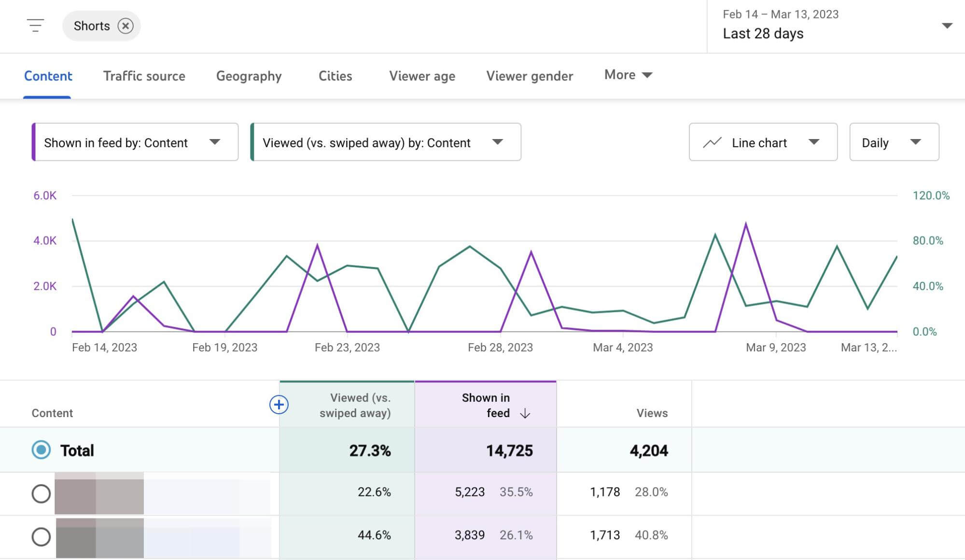Switch to the Traffic source tab
Viewport: 965px width, 560px height.
click(x=144, y=74)
